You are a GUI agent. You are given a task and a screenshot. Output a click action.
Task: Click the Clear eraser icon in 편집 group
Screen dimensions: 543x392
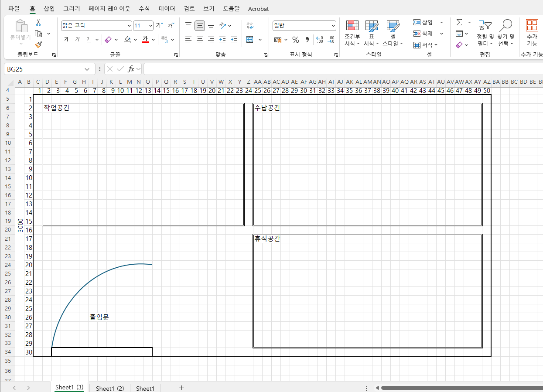coord(459,45)
